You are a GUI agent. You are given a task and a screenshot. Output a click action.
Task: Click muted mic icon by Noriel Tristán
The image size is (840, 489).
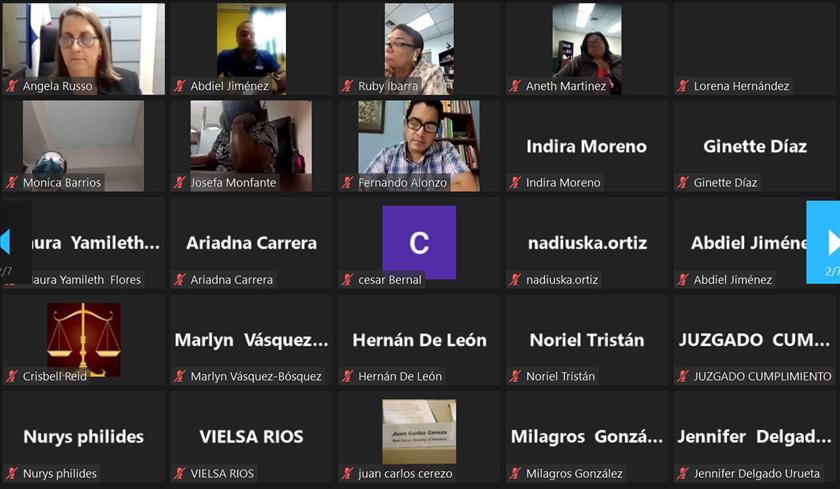(x=515, y=377)
